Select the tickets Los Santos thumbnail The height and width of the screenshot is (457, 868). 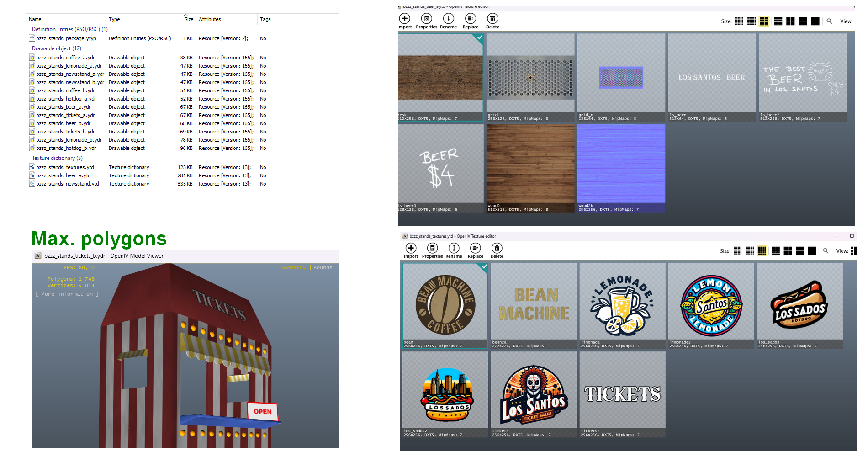pos(534,394)
